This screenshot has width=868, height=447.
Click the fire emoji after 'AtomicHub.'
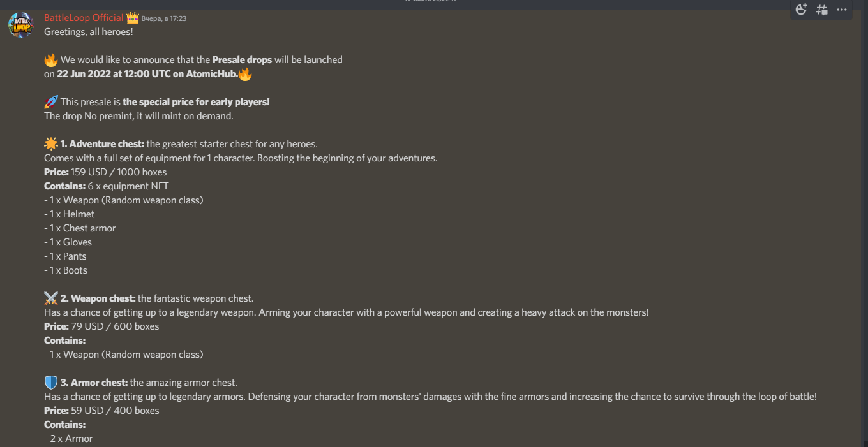click(x=245, y=74)
